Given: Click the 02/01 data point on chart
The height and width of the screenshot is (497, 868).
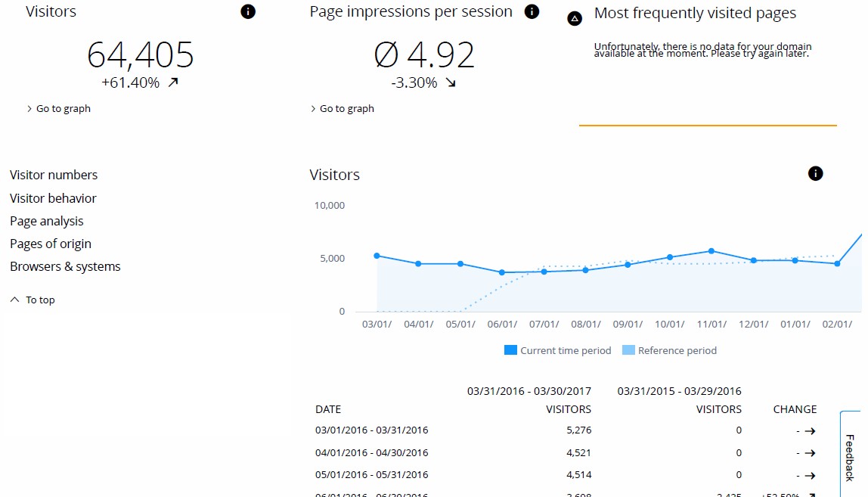Looking at the screenshot, I should point(837,264).
